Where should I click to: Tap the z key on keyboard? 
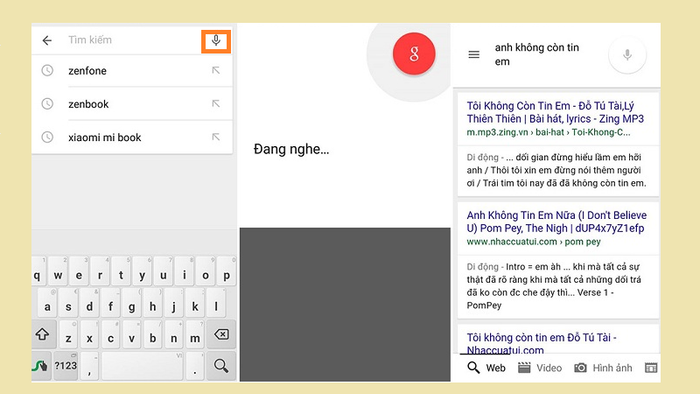coord(68,334)
